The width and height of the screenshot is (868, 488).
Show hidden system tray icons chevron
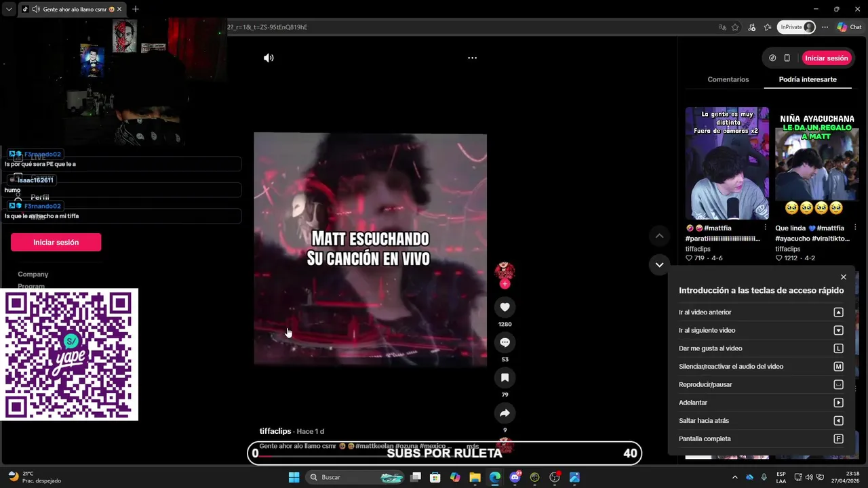coord(735,477)
